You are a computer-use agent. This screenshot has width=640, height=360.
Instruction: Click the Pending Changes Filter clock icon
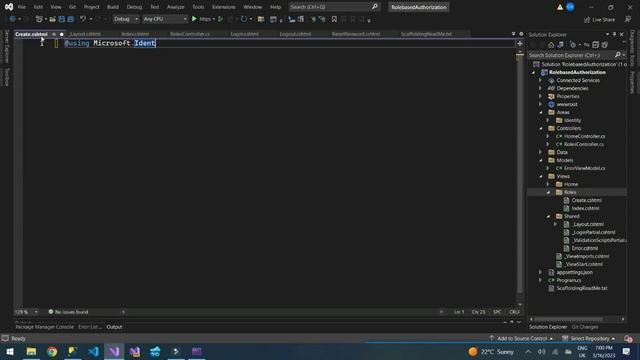point(573,45)
